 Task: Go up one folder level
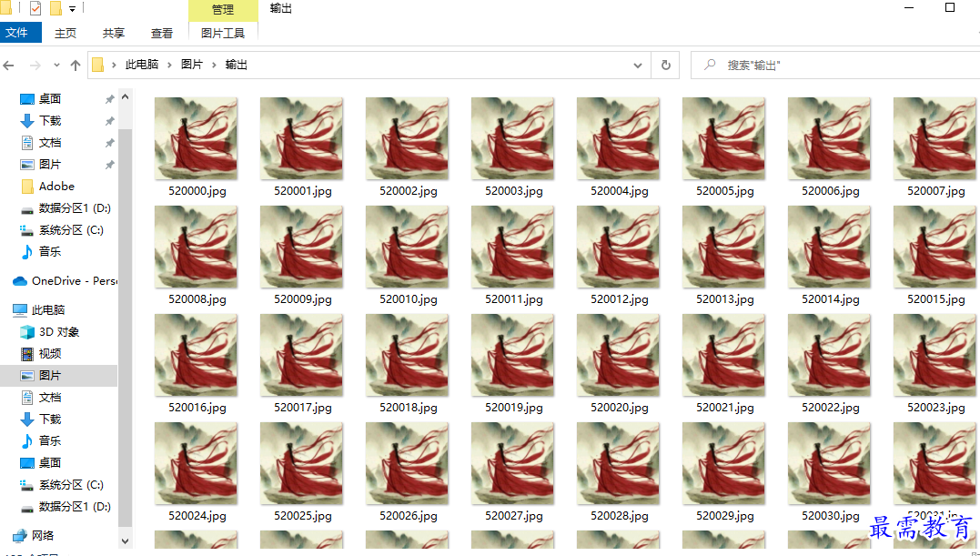coord(76,65)
